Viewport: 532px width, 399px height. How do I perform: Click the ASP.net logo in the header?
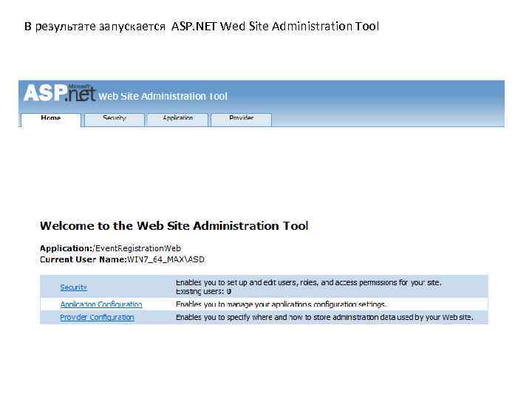(x=60, y=92)
